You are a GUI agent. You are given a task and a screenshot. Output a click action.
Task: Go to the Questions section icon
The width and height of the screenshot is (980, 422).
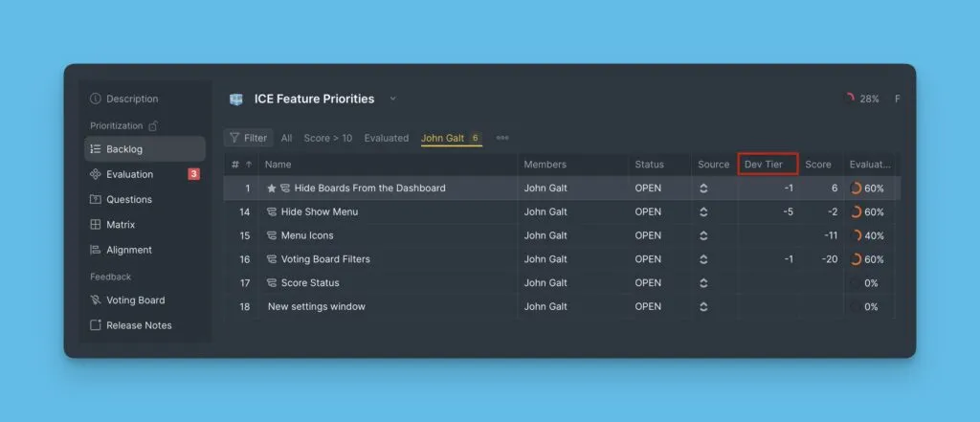(95, 199)
